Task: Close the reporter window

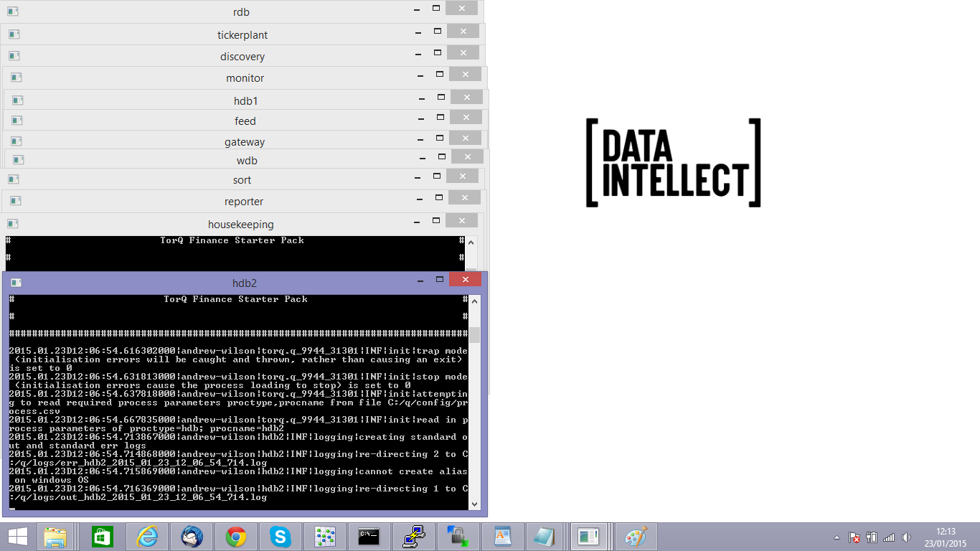Action: pyautogui.click(x=464, y=197)
